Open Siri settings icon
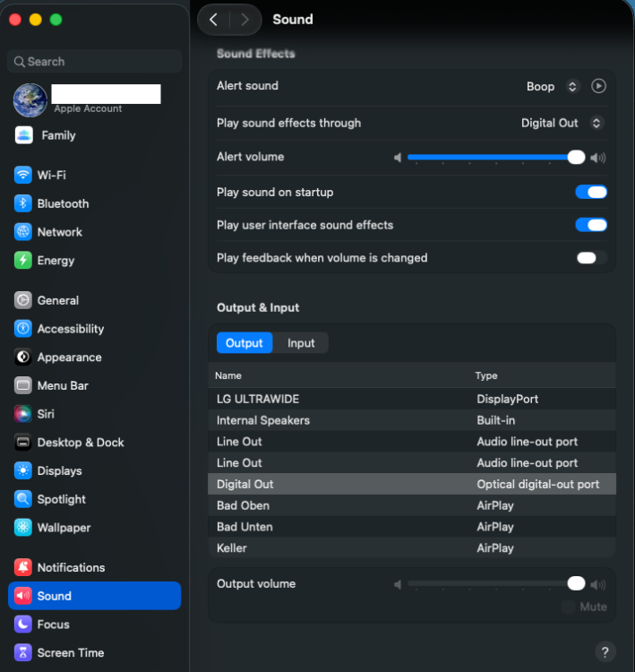Image resolution: width=635 pixels, height=672 pixels. pos(23,414)
